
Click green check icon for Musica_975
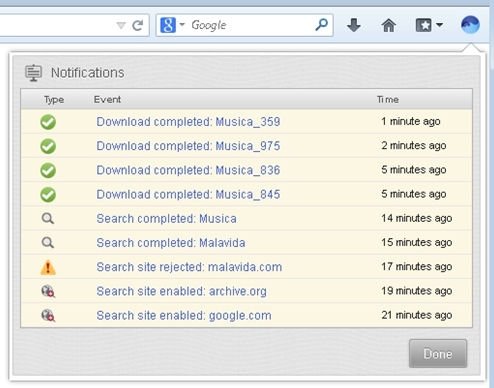tap(48, 146)
